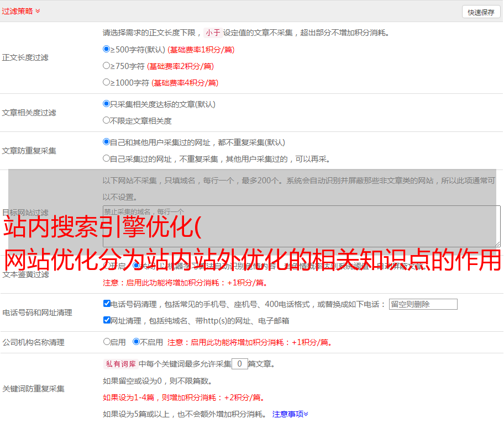The image size is (504, 424).
Task: Grab the domain textarea resize handle
Action: point(497,243)
